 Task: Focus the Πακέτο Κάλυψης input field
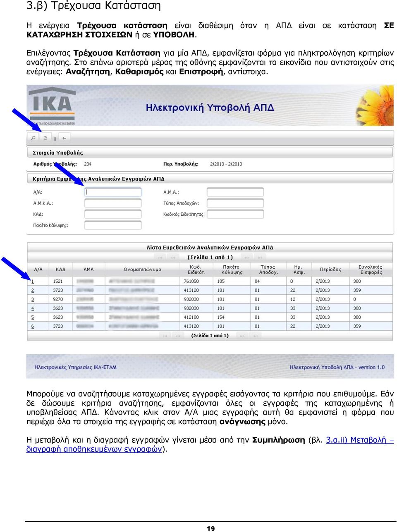[113, 225]
